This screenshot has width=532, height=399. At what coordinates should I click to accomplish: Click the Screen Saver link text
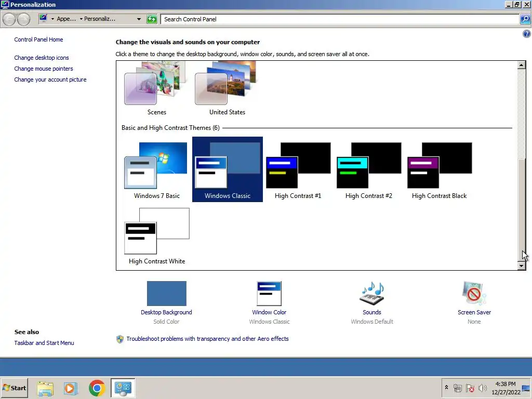474,312
